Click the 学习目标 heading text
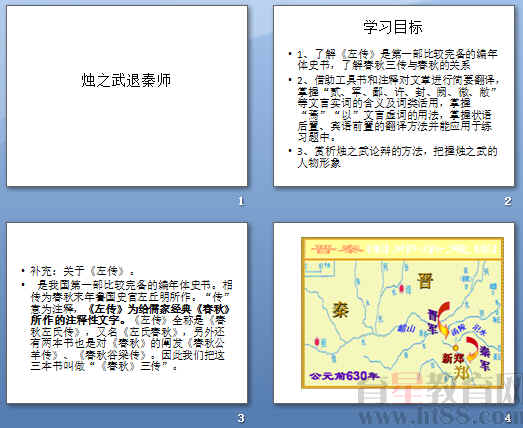The width and height of the screenshot is (523, 428). click(x=393, y=27)
